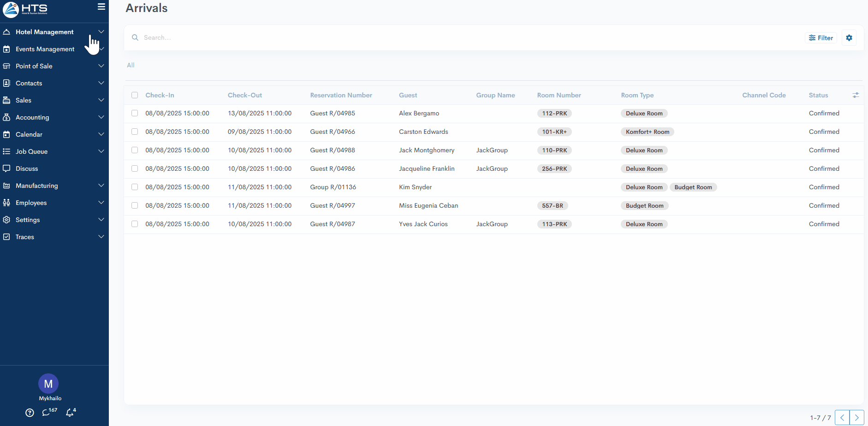This screenshot has height=426, width=868.
Task: Expand Accounting section chevron
Action: coord(101,117)
